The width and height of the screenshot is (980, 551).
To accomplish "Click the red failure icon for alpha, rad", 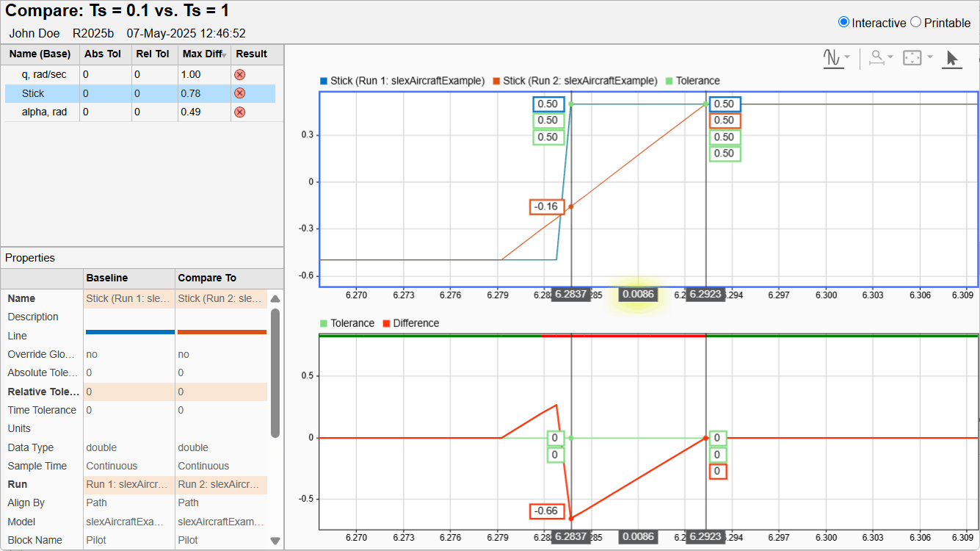I will pyautogui.click(x=241, y=112).
